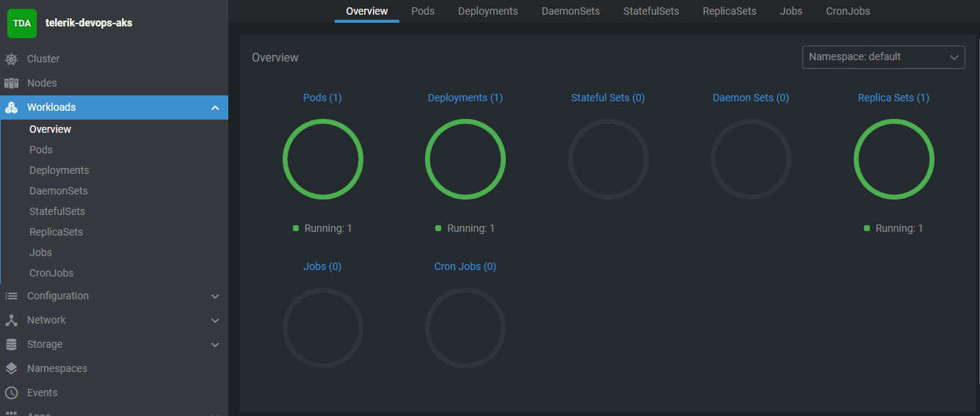Click the Events clock icon
The image size is (980, 416).
11,393
